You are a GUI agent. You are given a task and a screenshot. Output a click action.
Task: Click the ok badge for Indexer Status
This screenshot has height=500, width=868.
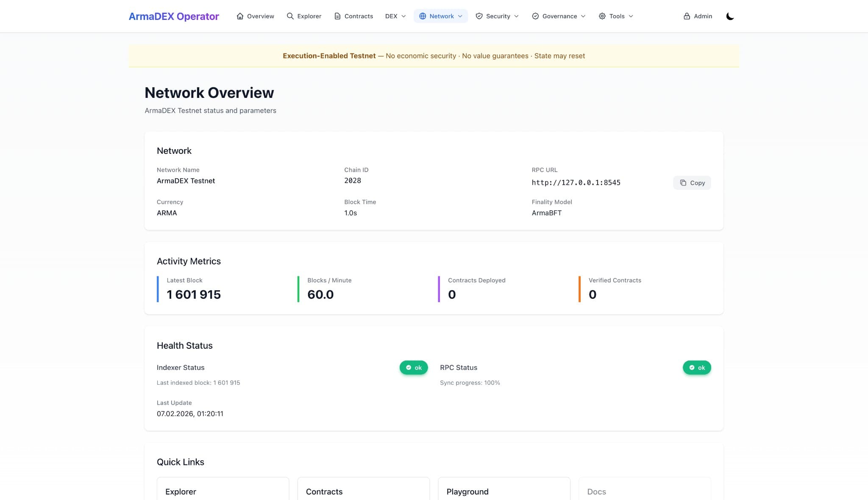coord(414,367)
